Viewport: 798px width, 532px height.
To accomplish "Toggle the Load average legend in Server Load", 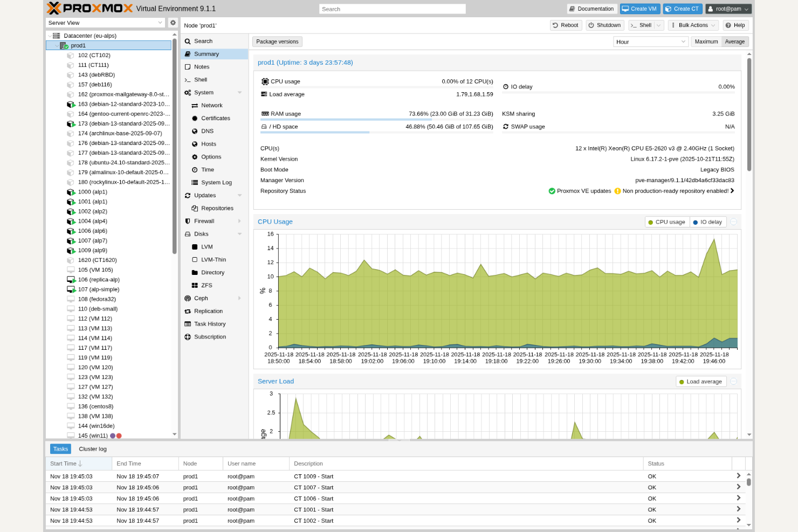I will (701, 382).
